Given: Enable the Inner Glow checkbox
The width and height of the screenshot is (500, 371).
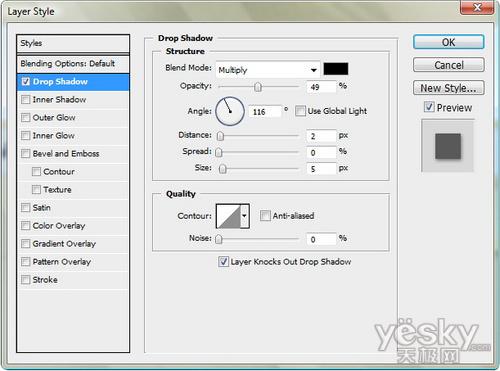Looking at the screenshot, I should (x=25, y=136).
